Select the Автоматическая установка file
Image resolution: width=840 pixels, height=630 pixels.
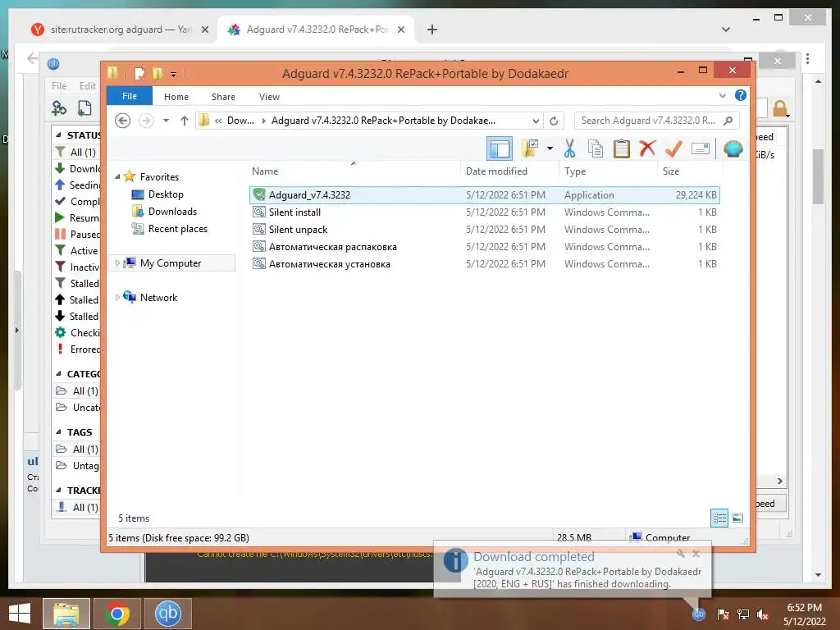484,263
